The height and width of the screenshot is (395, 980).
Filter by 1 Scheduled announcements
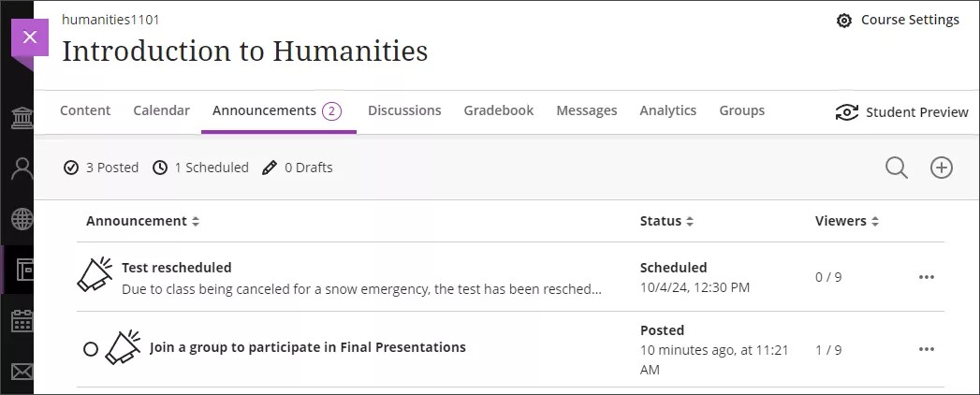(x=201, y=168)
